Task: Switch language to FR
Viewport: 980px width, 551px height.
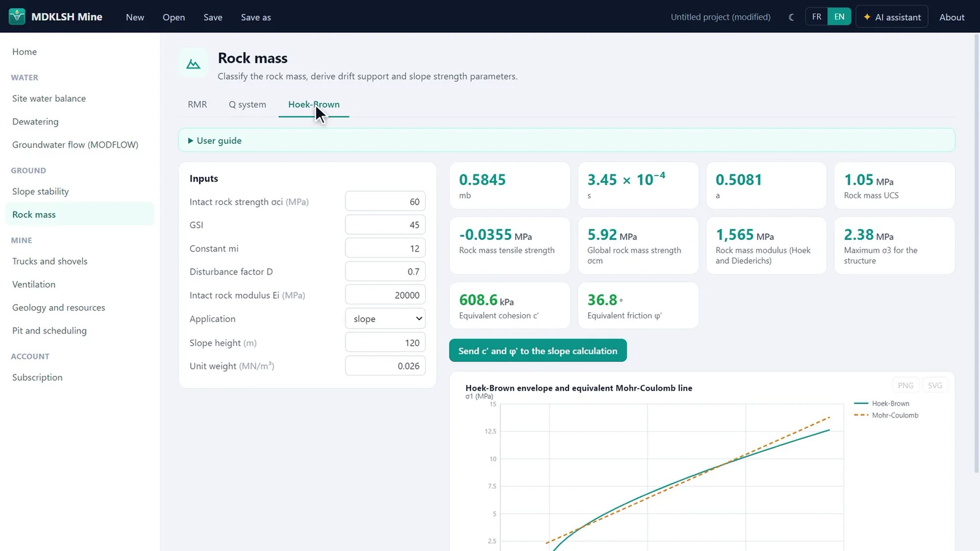Action: (x=816, y=17)
